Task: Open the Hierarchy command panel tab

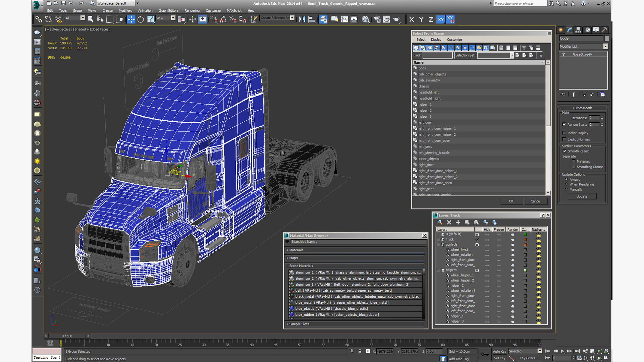Action: pyautogui.click(x=578, y=30)
